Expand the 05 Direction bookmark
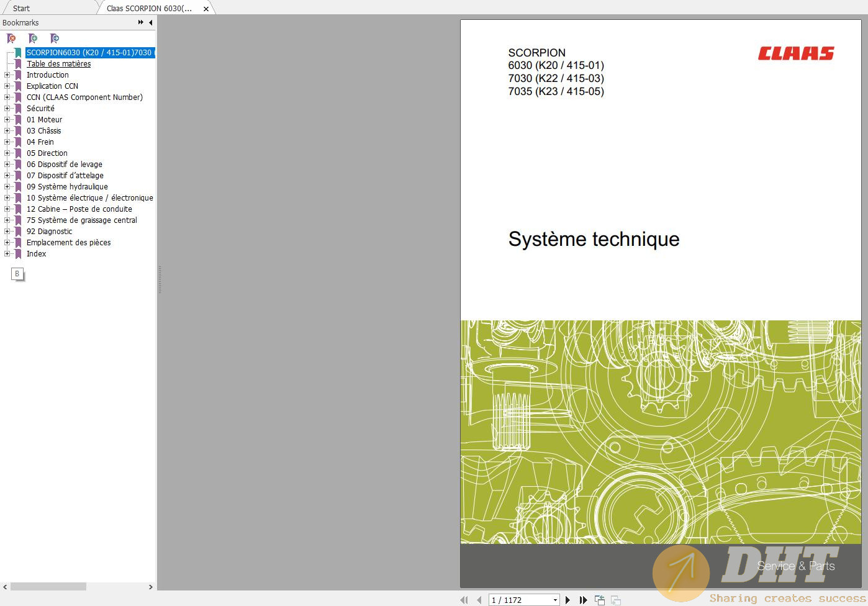Image resolution: width=868 pixels, height=606 pixels. [x=7, y=153]
